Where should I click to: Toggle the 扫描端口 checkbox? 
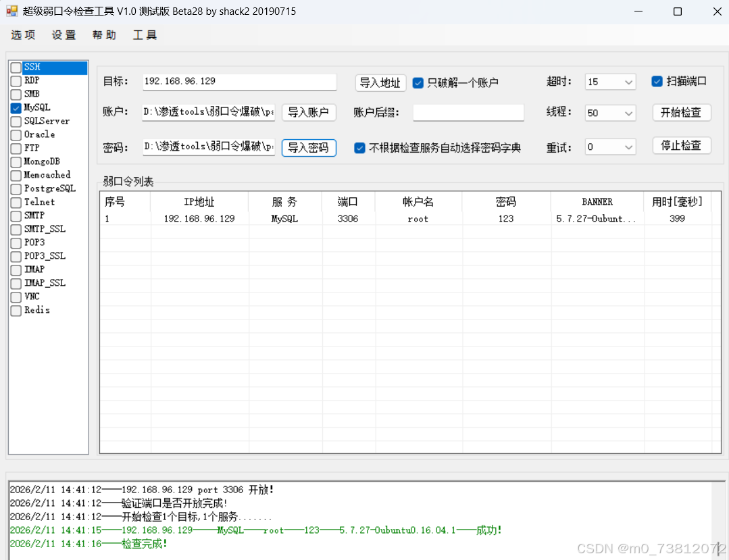coord(657,81)
